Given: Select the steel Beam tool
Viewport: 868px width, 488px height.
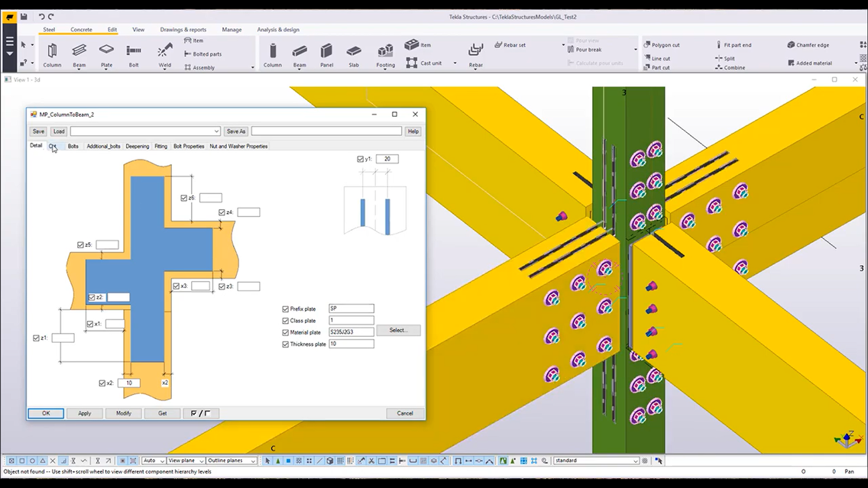Looking at the screenshot, I should coord(79,55).
